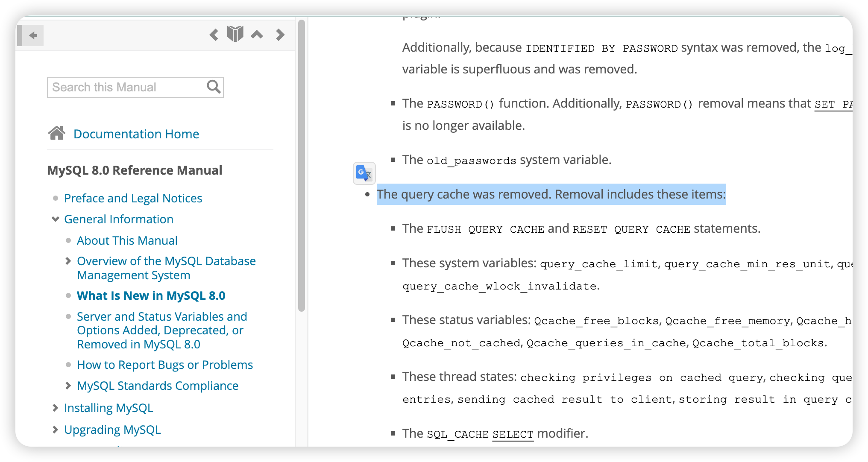This screenshot has width=868, height=462.
Task: Click the old_passwords system variable text
Action: pyautogui.click(x=472, y=161)
